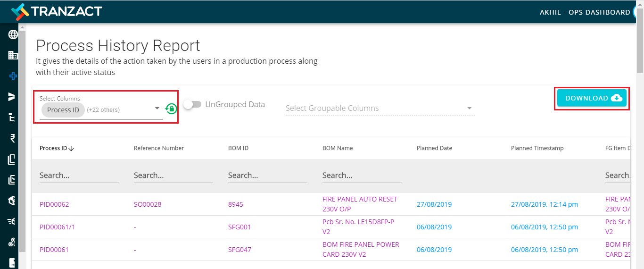Open the PID00062 process link
Viewport: 644px width, 269px height.
coord(54,204)
